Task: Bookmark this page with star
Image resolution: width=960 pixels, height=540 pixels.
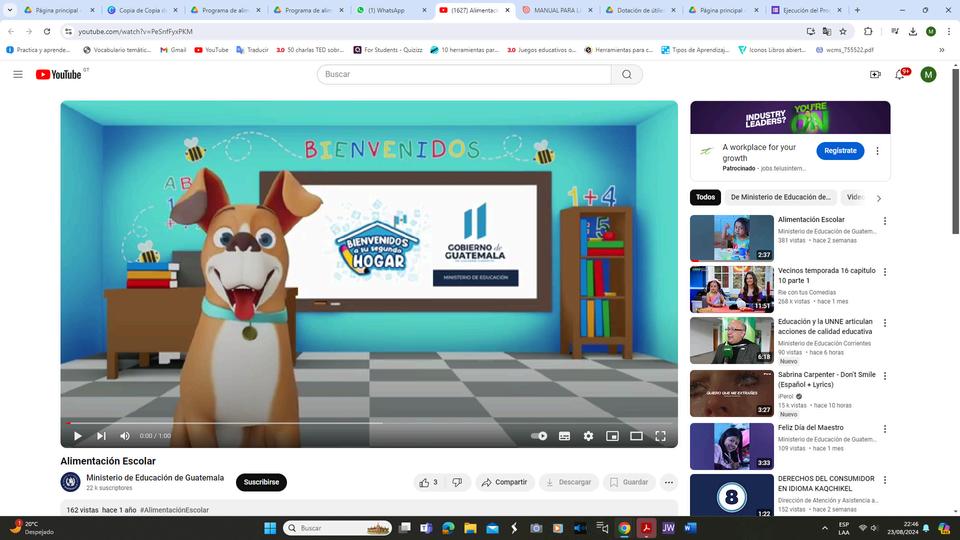Action: pyautogui.click(x=843, y=31)
